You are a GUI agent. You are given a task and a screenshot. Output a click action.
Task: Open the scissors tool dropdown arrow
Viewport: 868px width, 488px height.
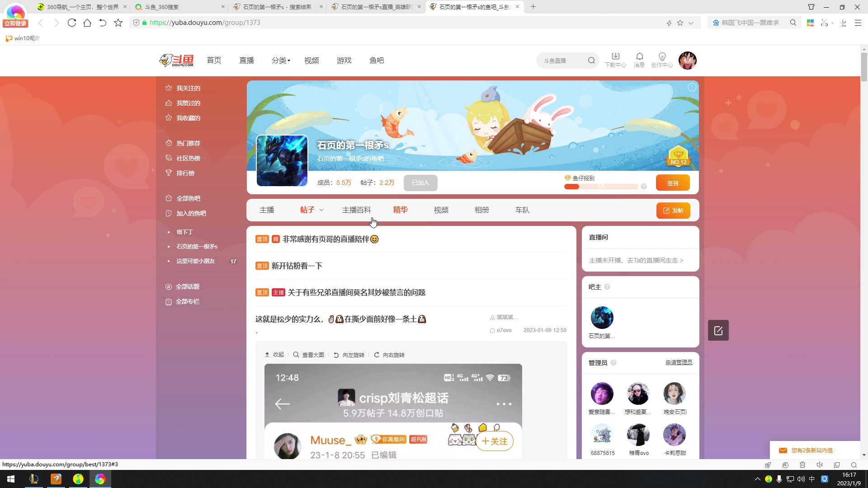coord(832,23)
